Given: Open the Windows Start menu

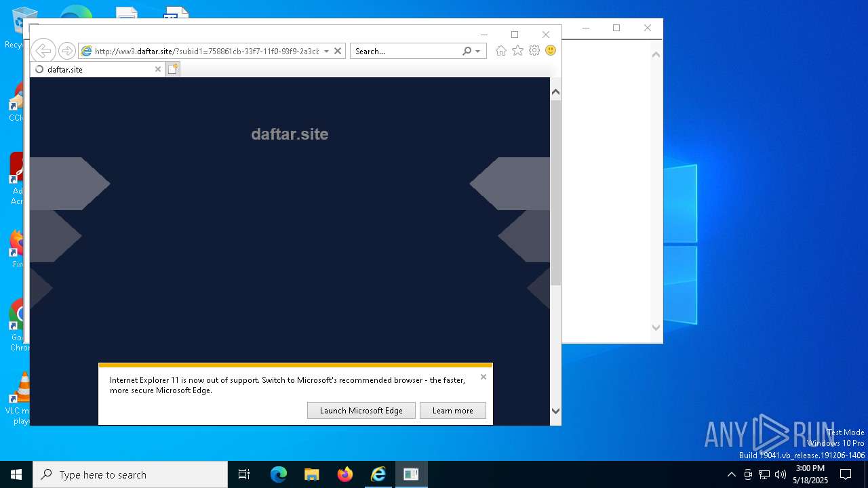Looking at the screenshot, I should tap(16, 474).
